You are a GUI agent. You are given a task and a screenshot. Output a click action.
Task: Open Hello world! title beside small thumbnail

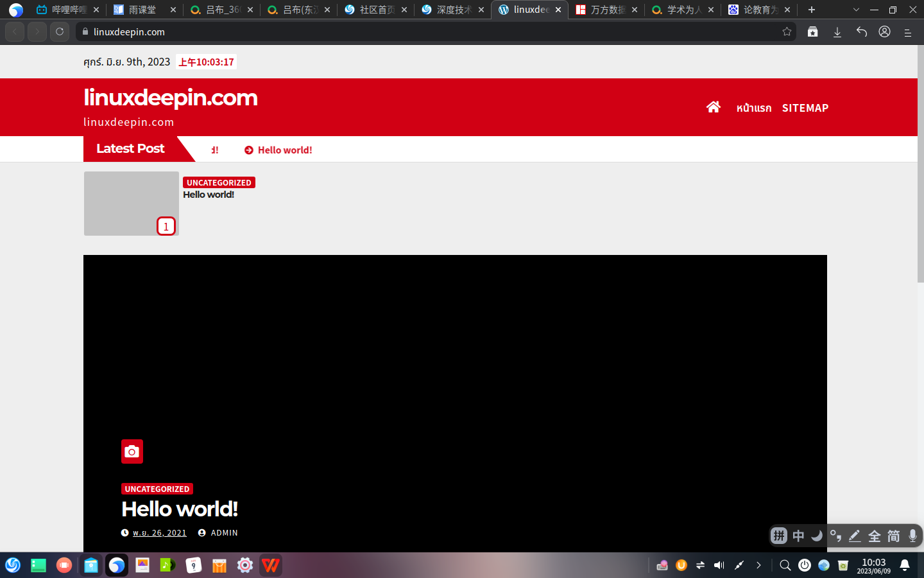coord(209,195)
